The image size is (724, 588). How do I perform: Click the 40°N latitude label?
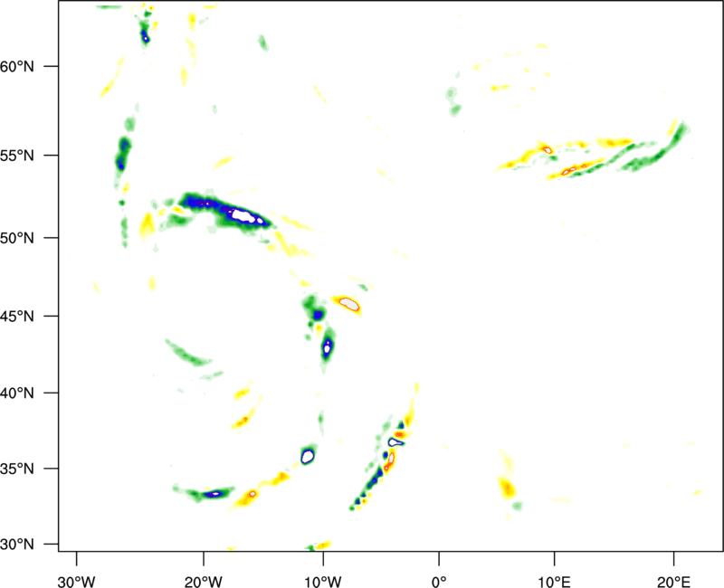(17, 394)
